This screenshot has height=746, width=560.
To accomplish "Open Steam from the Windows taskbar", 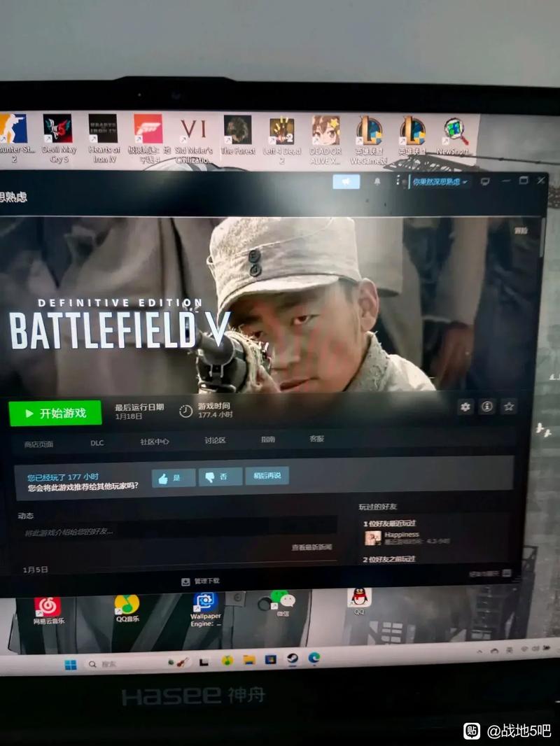I will (x=292, y=659).
